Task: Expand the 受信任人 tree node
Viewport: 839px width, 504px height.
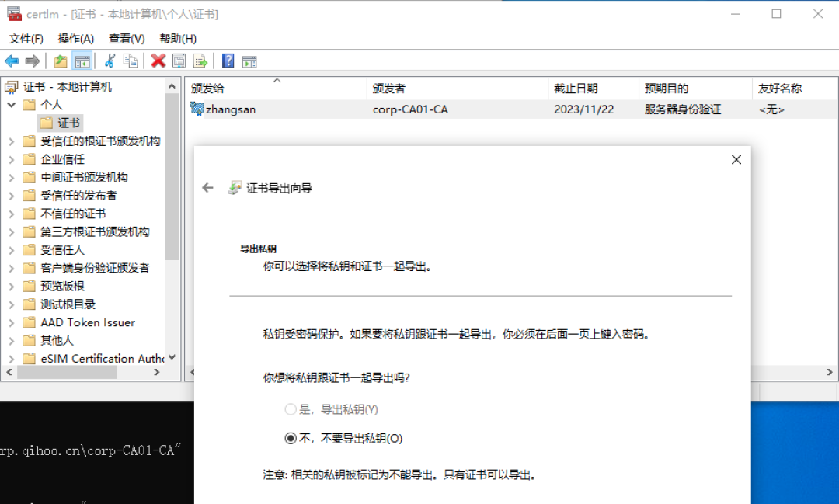Action: coord(11,250)
